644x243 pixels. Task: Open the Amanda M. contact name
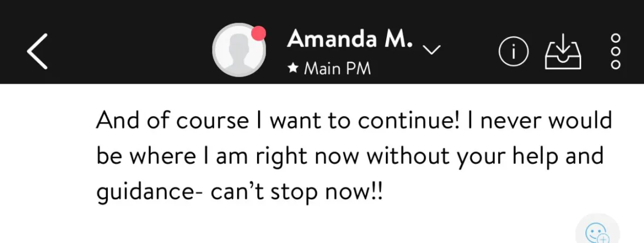point(350,39)
